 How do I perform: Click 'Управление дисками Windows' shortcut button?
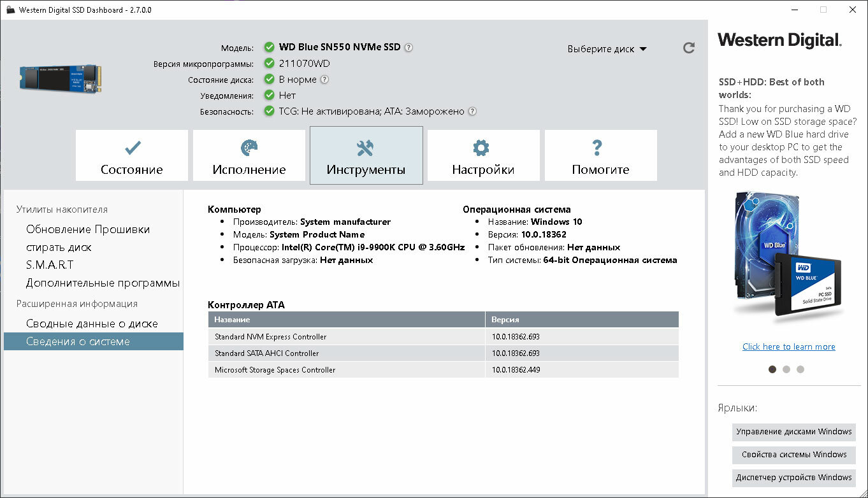[x=793, y=432]
